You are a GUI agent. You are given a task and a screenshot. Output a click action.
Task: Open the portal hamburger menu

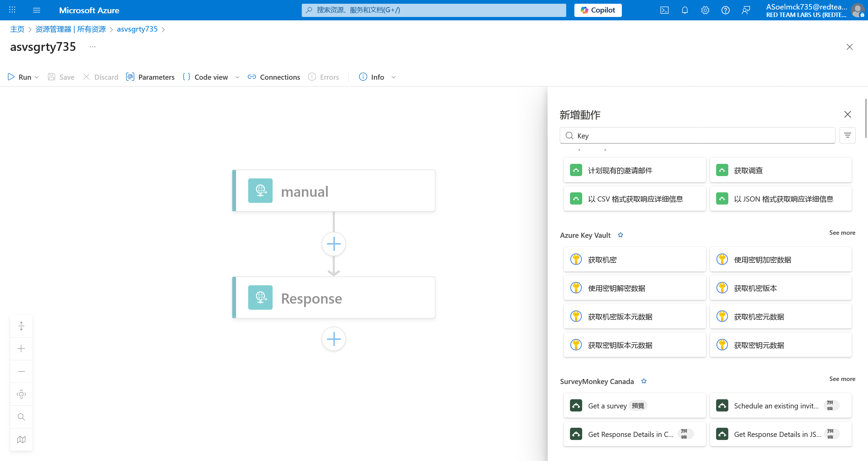point(37,10)
